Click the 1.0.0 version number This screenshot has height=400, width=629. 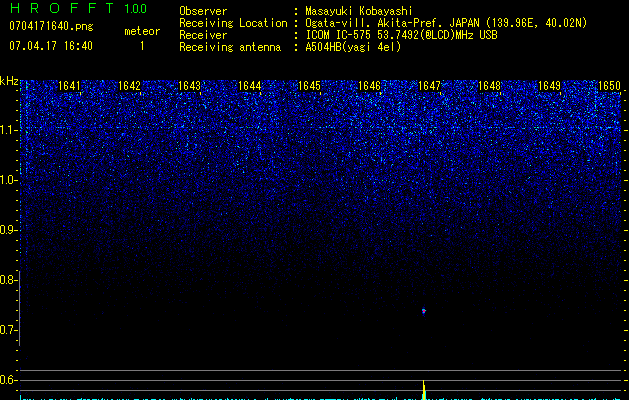click(135, 9)
